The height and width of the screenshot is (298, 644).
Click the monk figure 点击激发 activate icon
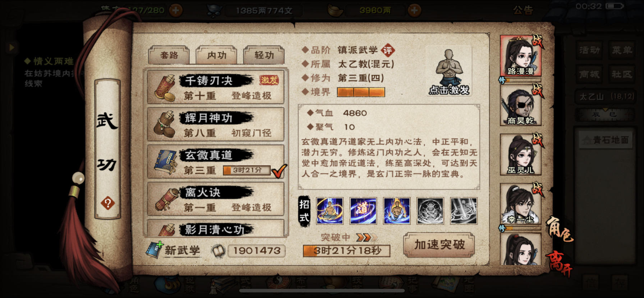coord(448,71)
